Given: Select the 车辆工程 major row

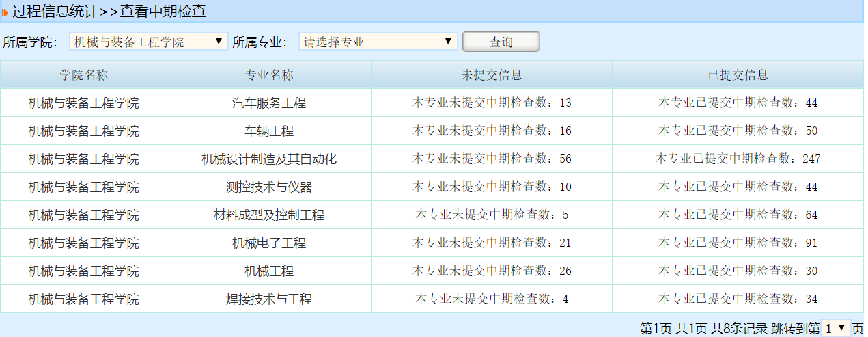Looking at the screenshot, I should (x=269, y=131).
